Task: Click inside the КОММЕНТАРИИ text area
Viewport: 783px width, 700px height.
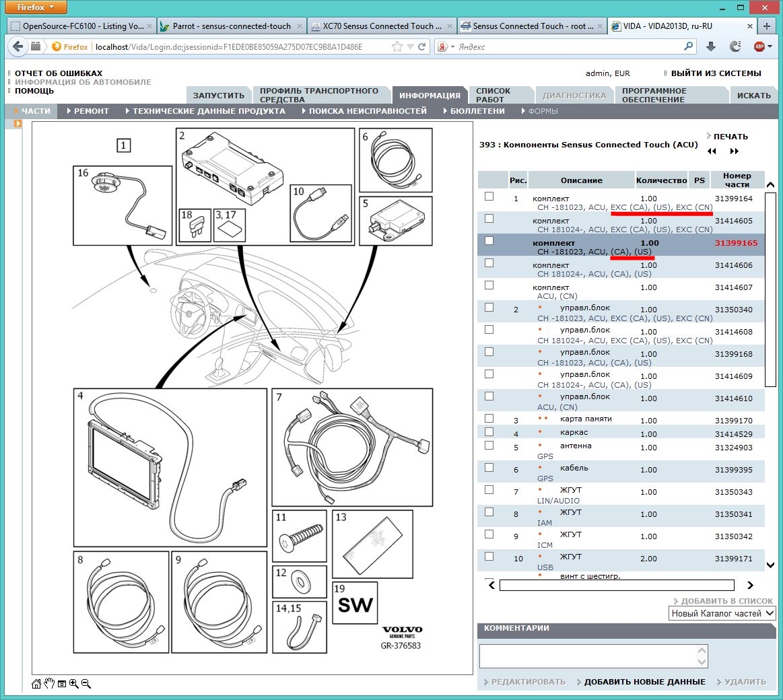Action: coord(593,656)
